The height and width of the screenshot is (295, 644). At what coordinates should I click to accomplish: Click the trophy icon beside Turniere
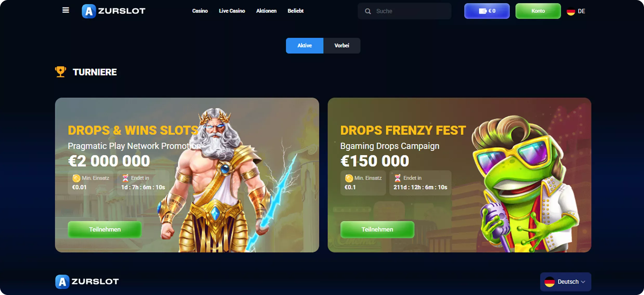point(60,72)
